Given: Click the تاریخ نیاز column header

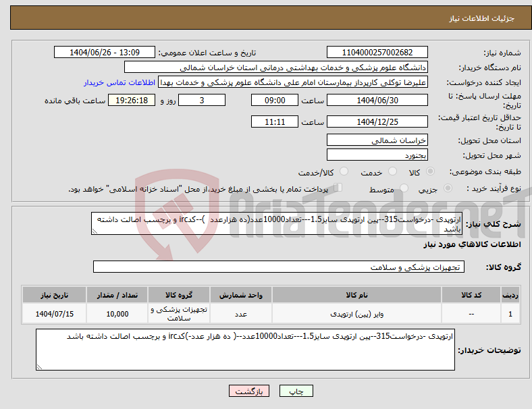Looking at the screenshot, I should tap(54, 295).
